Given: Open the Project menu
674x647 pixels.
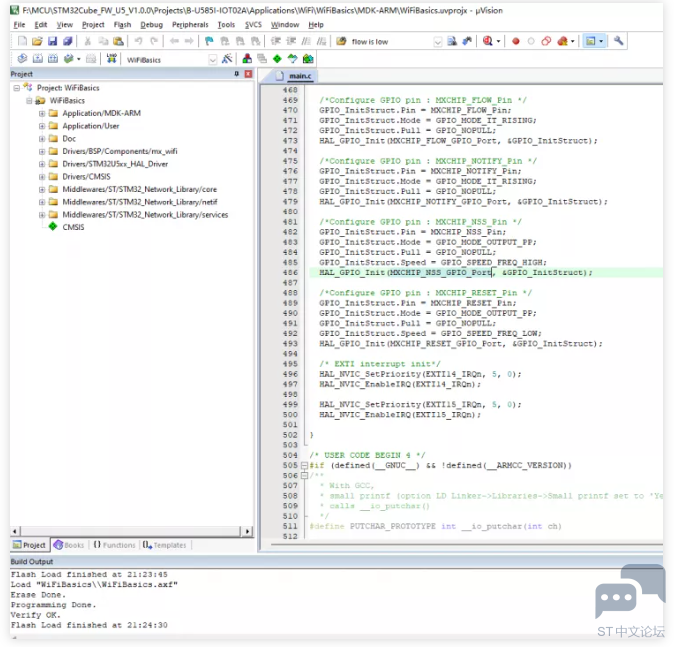Looking at the screenshot, I should [93, 25].
